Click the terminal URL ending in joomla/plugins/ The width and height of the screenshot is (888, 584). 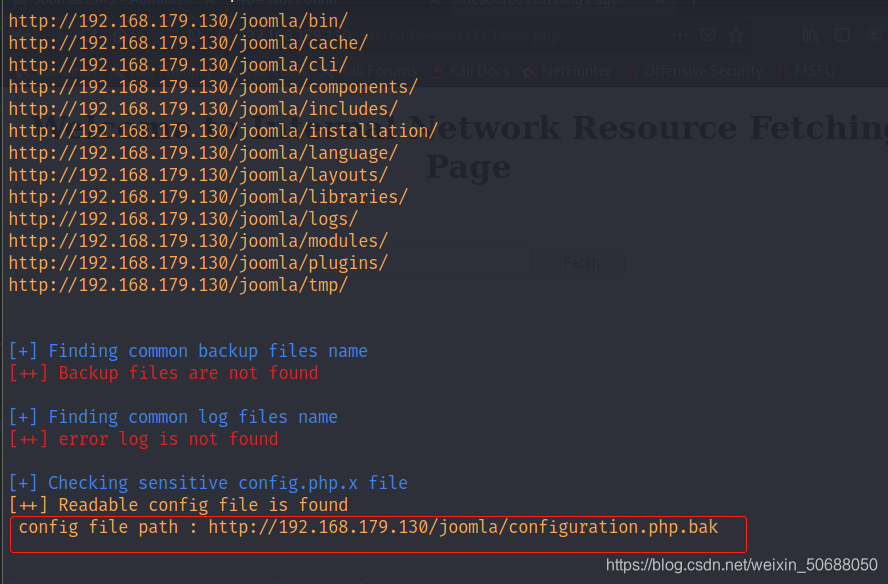coord(198,264)
